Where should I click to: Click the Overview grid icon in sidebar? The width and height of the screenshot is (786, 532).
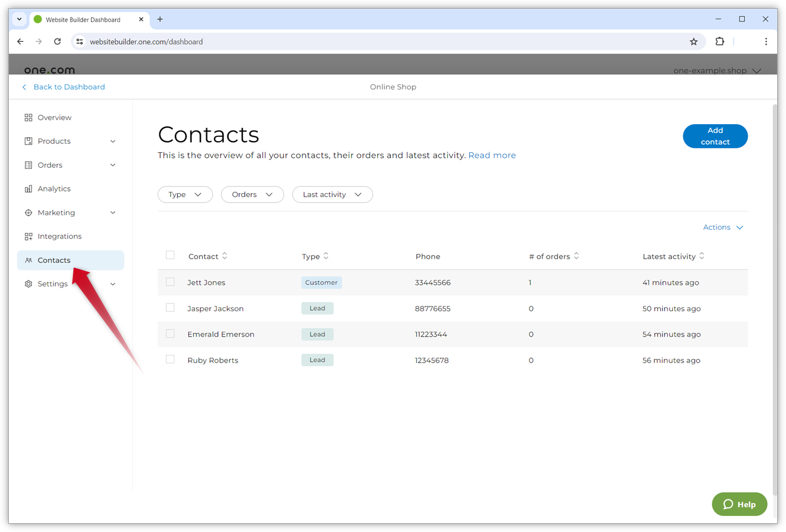tap(28, 118)
